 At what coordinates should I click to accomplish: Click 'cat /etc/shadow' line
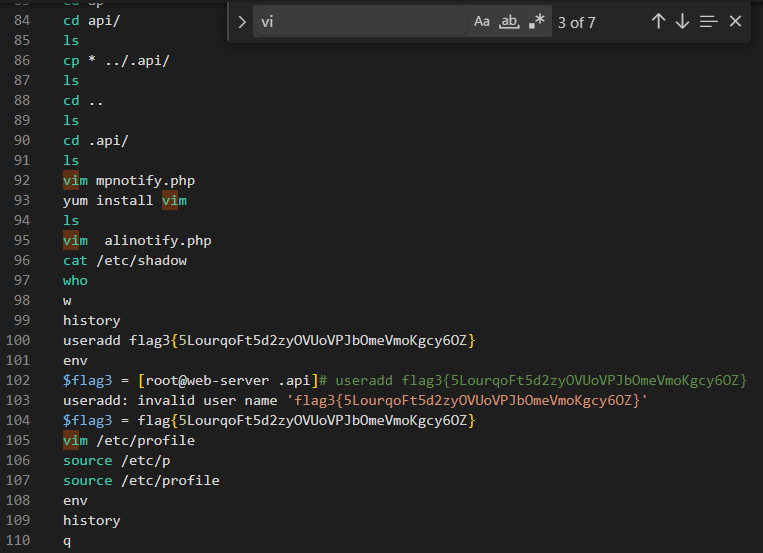tap(125, 260)
